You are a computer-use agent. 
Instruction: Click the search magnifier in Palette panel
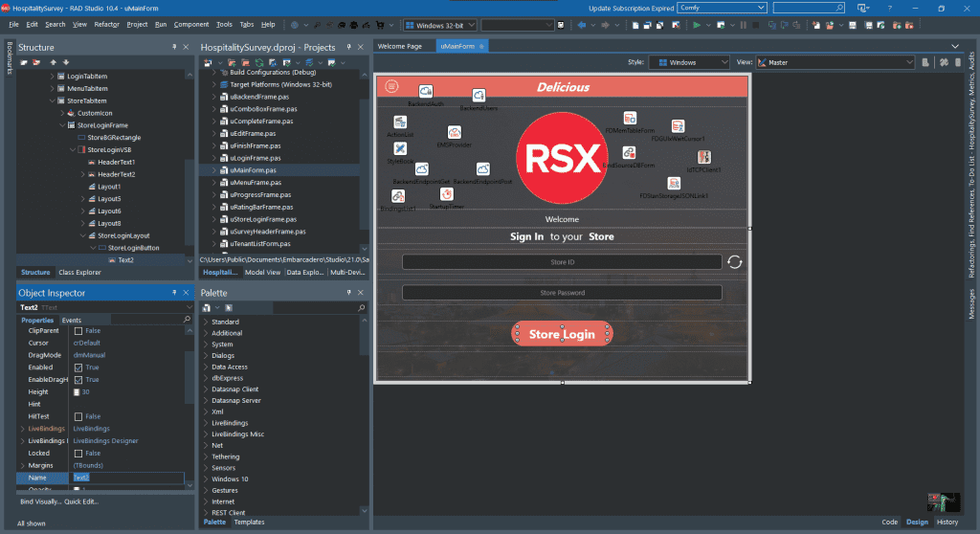pyautogui.click(x=361, y=307)
